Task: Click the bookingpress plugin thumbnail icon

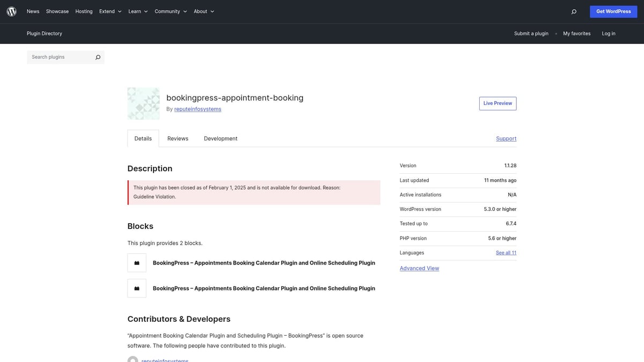Action: pos(143,104)
